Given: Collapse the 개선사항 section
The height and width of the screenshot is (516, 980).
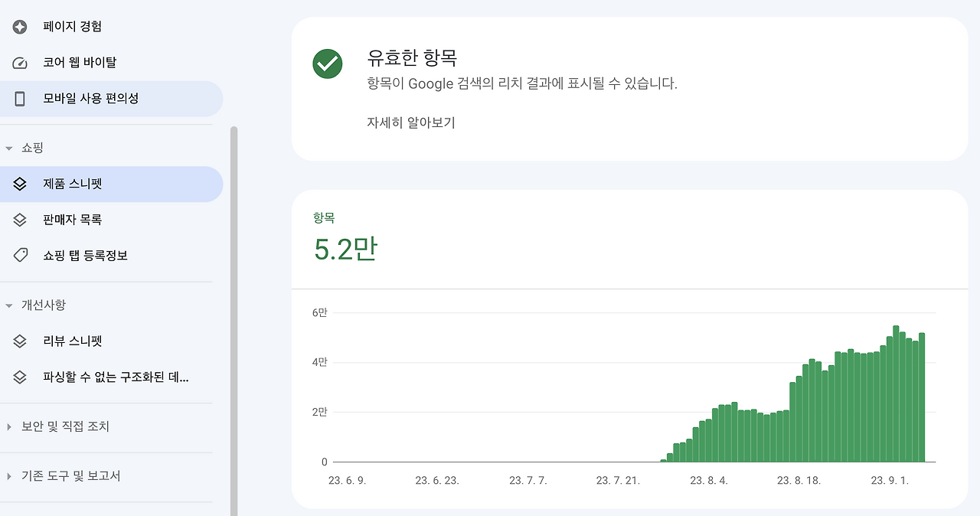Looking at the screenshot, I should (x=8, y=305).
